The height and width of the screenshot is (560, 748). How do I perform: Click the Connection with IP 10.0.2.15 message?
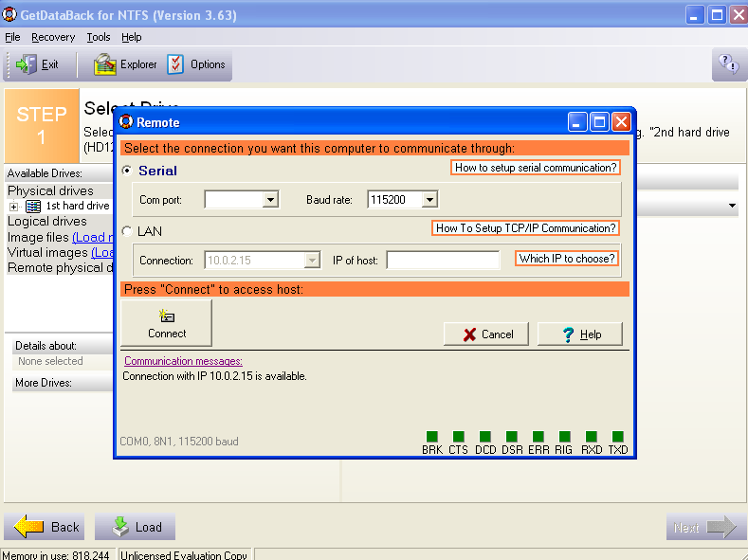point(214,376)
